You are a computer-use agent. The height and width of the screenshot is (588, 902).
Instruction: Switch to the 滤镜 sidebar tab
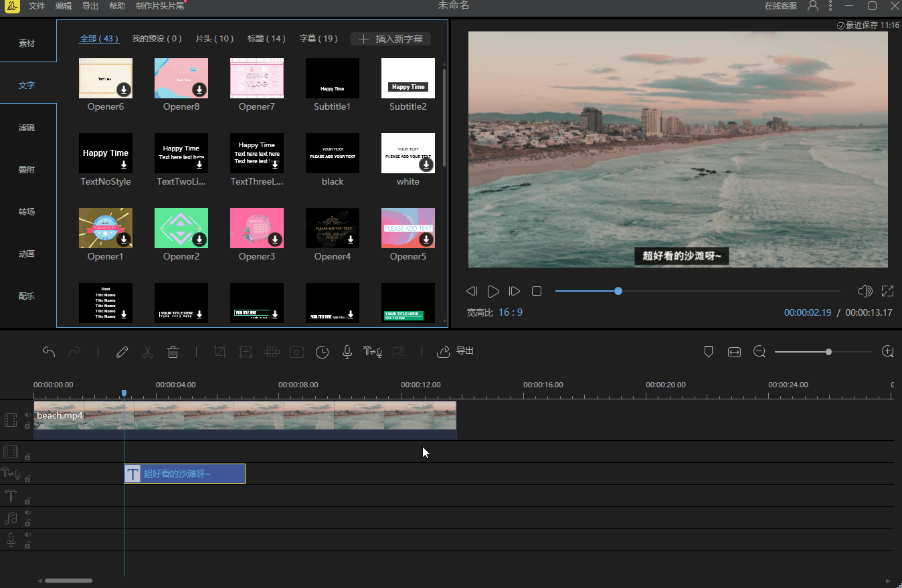point(27,128)
